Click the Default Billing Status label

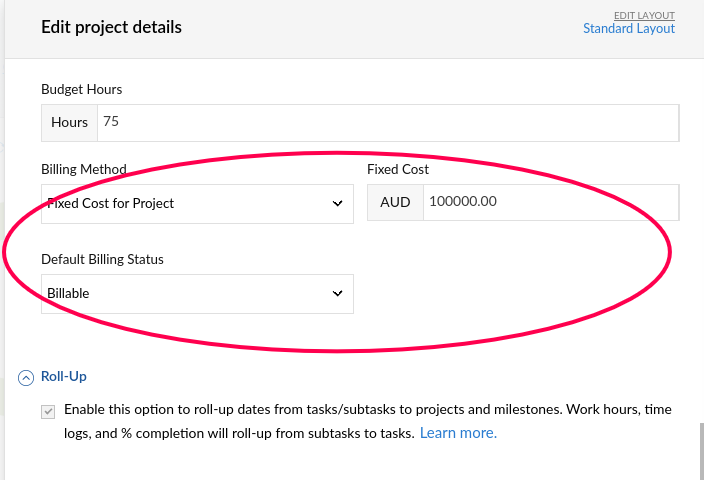coord(102,259)
